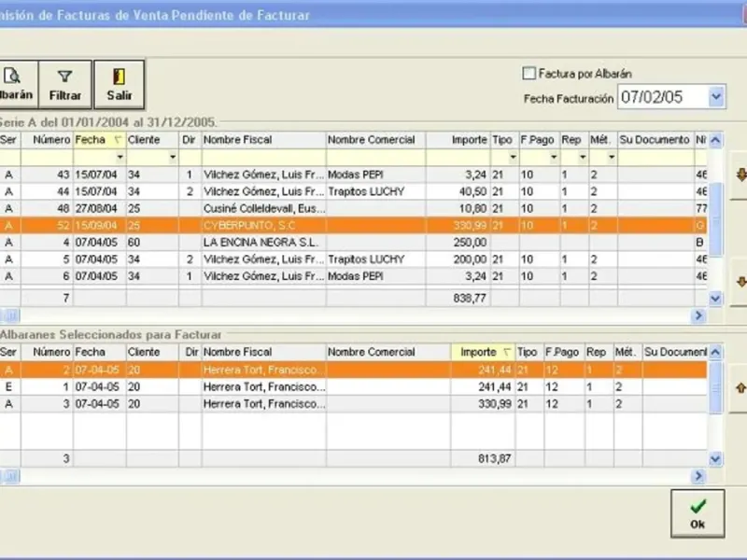Select row Cusiné Colleldevall number 48
This screenshot has width=747, height=560.
353,208
